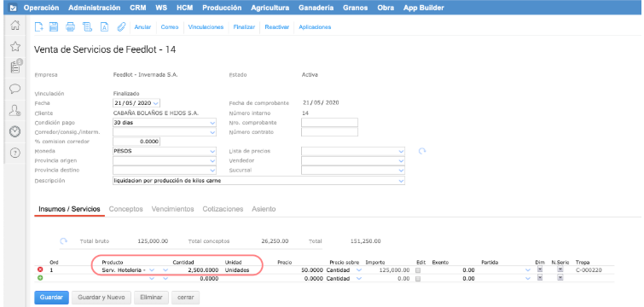Refresh the price list with circular arrow
The width and height of the screenshot is (644, 307).
click(x=422, y=151)
